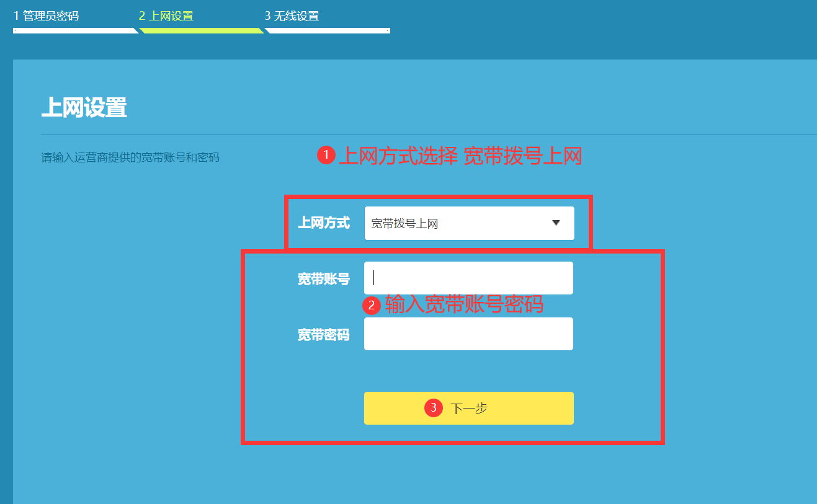Image resolution: width=817 pixels, height=504 pixels.
Task: Click the 宽带密码 password field
Action: pos(468,334)
